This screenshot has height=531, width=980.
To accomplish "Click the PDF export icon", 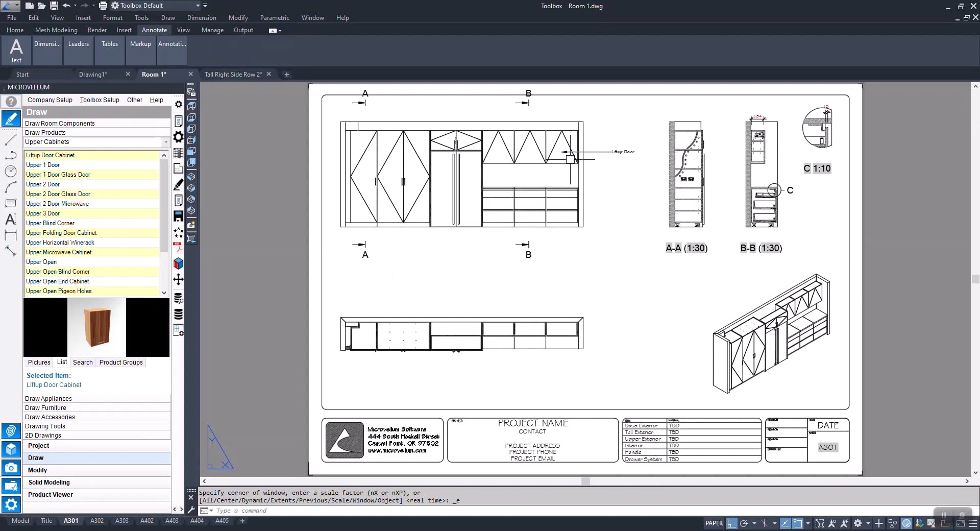I will [178, 247].
